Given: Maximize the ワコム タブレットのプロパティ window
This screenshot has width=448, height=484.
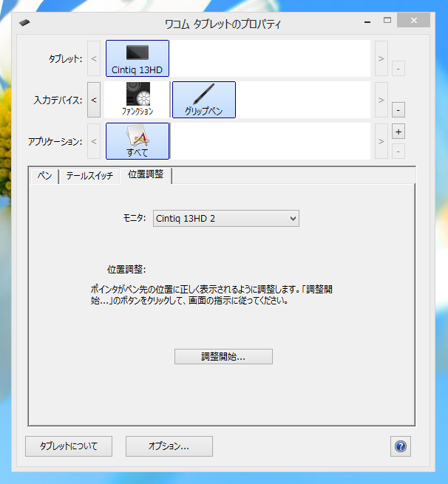Looking at the screenshot, I should [x=387, y=21].
